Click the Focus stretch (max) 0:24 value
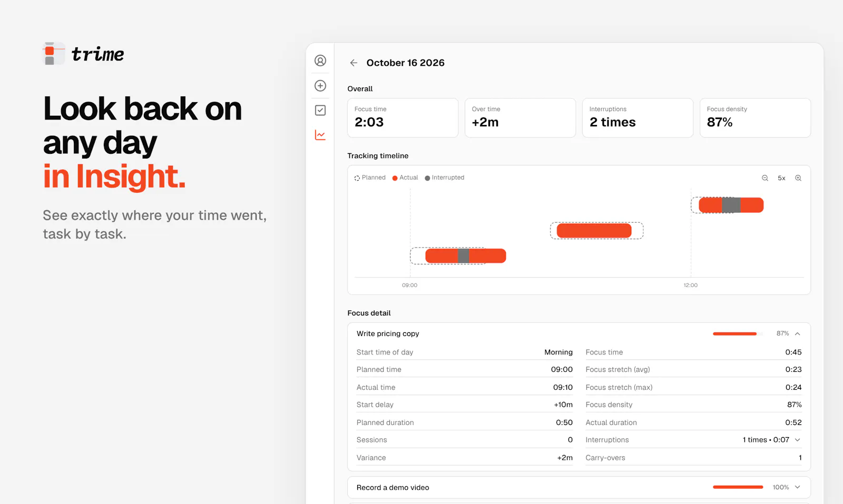 point(793,387)
